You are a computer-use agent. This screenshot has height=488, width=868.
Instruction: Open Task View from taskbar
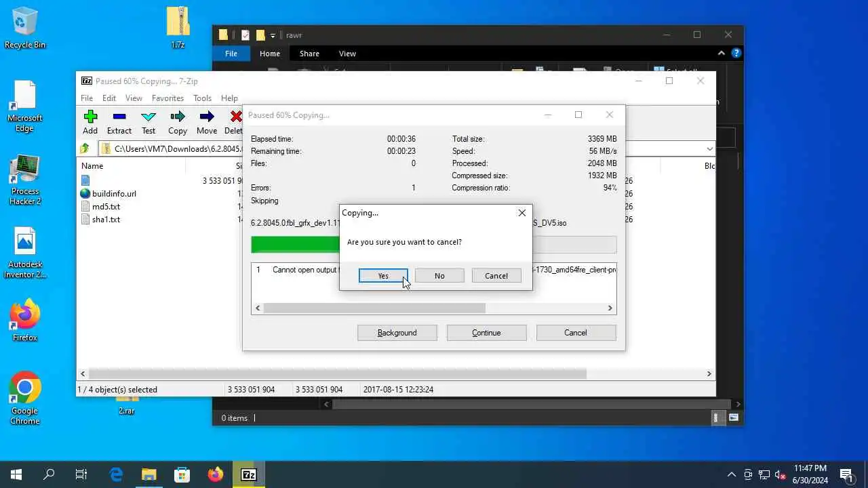click(x=81, y=474)
